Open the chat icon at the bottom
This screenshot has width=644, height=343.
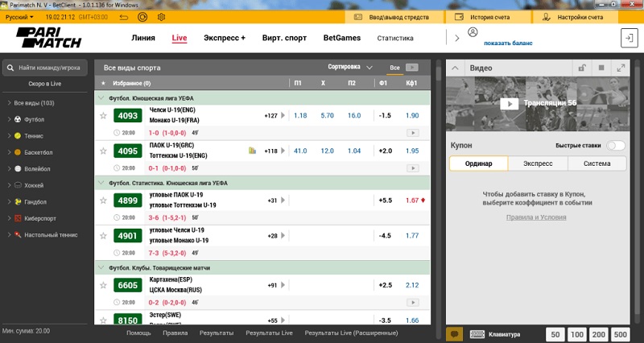(455, 334)
